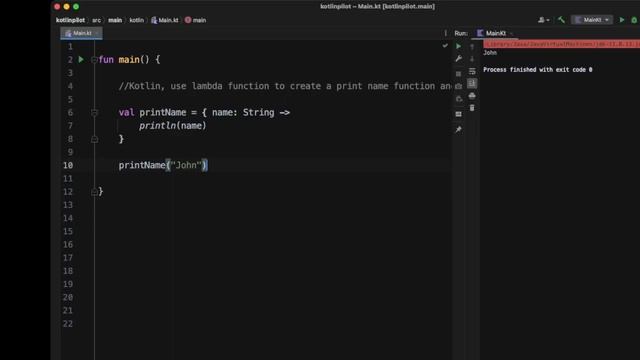Click kotlin in the breadcrumb

pos(137,20)
